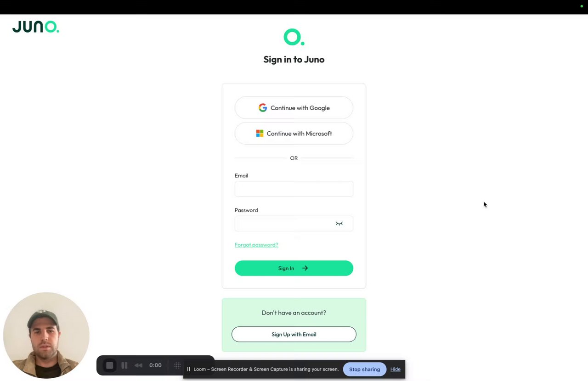Click the dotted grip handle on Loom toolbar
Screen dimensions: 588x381
point(177,365)
